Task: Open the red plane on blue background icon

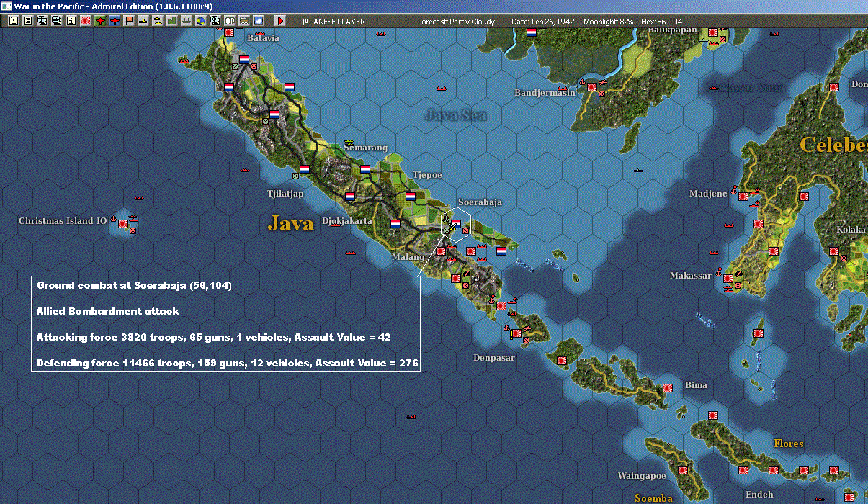Action: (x=115, y=21)
